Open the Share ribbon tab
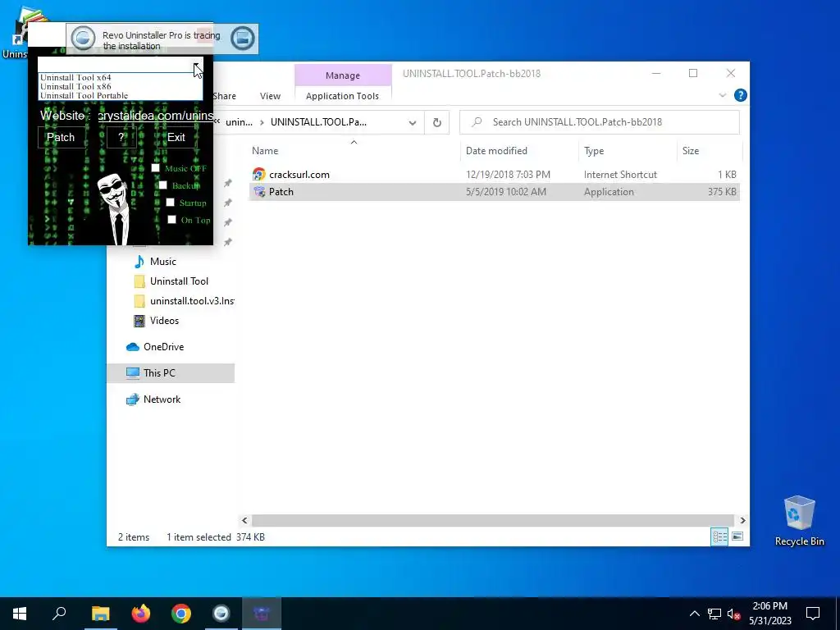The image size is (840, 630). tap(225, 96)
